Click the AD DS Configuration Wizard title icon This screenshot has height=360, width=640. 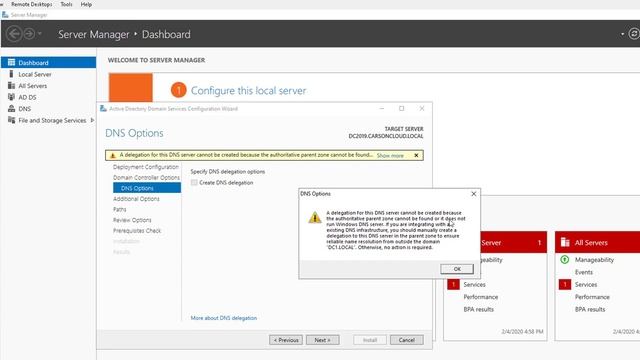point(103,109)
